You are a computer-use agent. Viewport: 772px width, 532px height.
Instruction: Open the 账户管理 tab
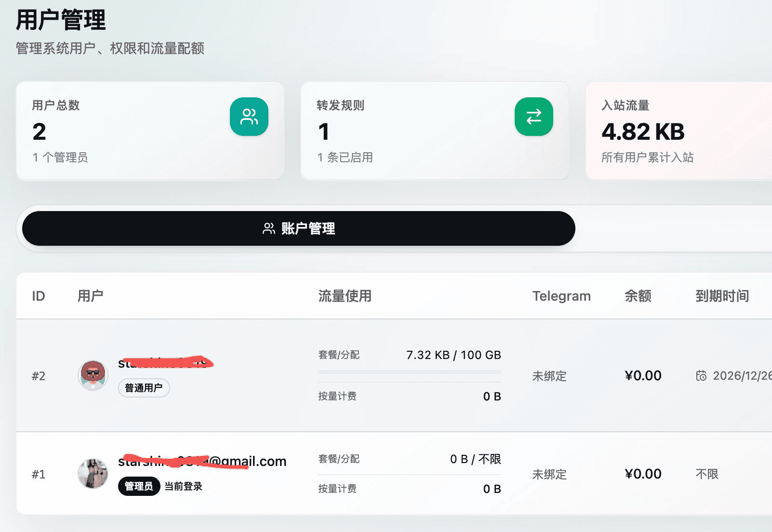coord(299,228)
